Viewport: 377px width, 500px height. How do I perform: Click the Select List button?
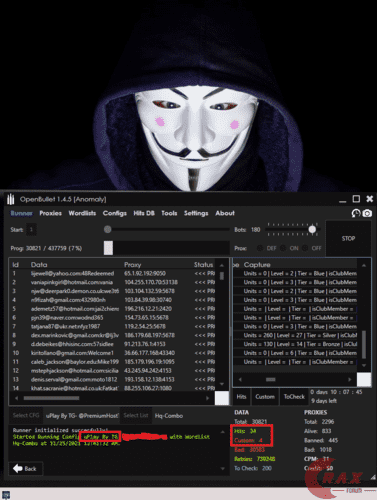click(136, 415)
